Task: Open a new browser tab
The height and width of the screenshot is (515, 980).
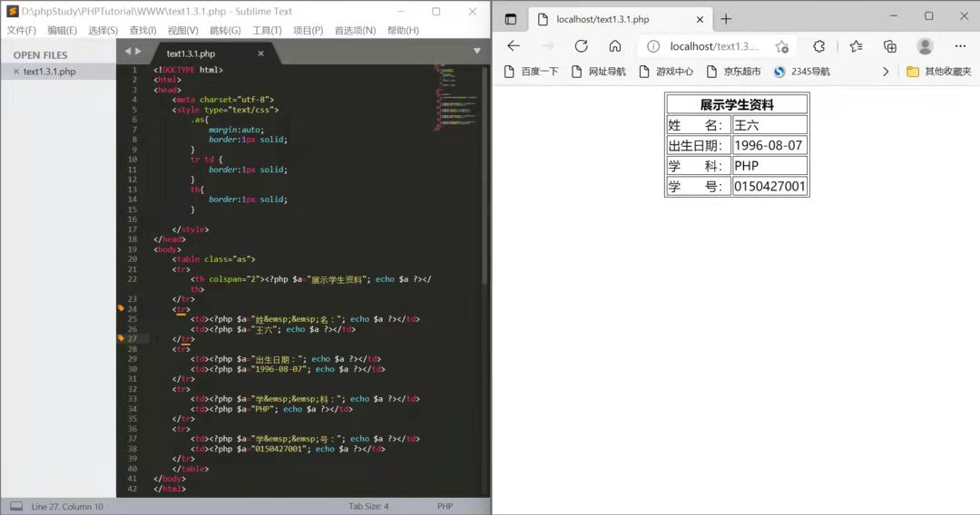Action: [x=726, y=19]
